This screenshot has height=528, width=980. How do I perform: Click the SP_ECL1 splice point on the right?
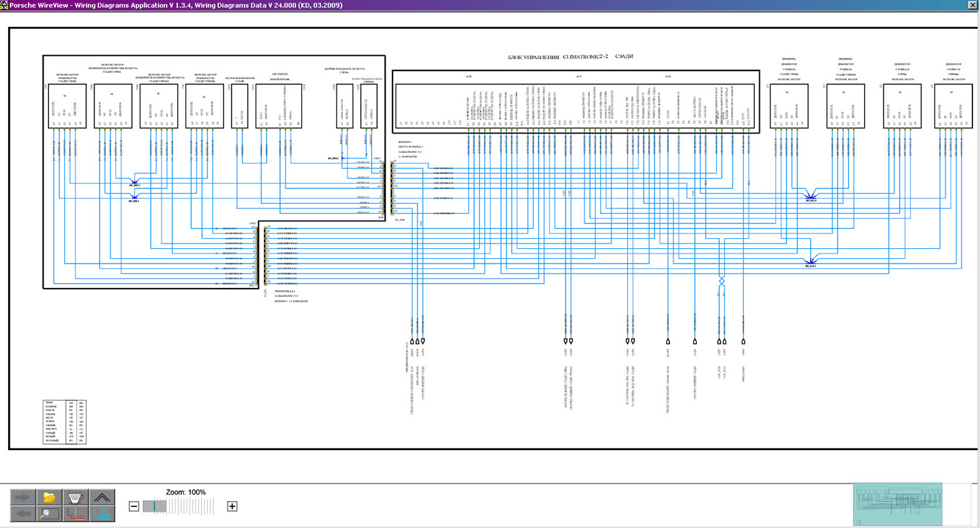[x=810, y=196]
